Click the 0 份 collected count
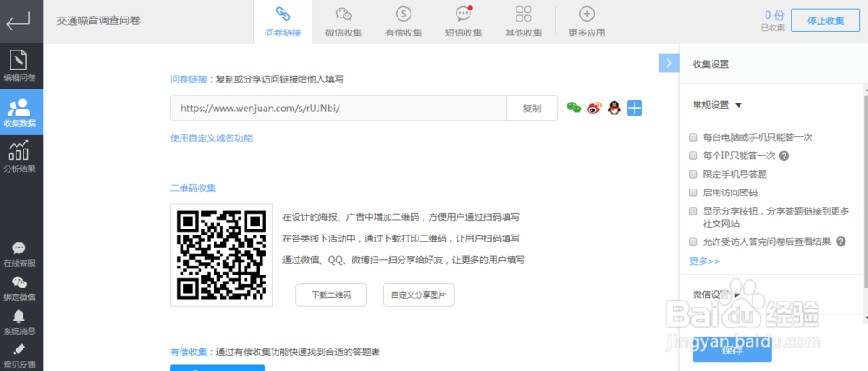Viewport: 868px width, 371px height. [x=774, y=16]
